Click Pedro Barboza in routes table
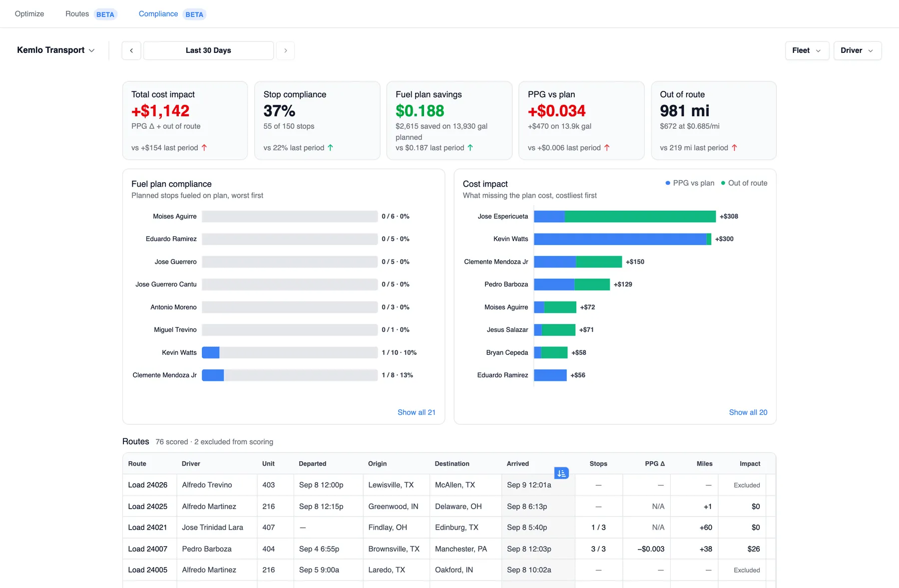The height and width of the screenshot is (588, 899). (207, 549)
